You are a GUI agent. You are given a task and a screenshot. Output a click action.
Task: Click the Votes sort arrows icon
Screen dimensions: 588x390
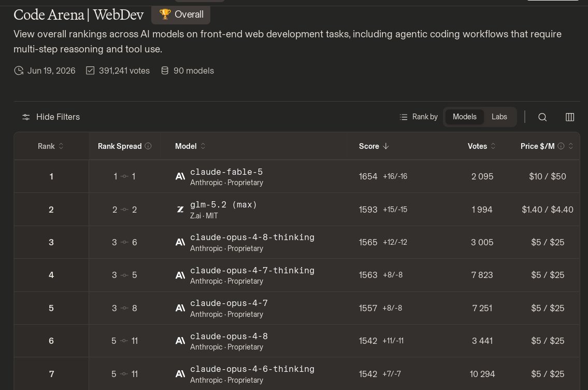[493, 146]
